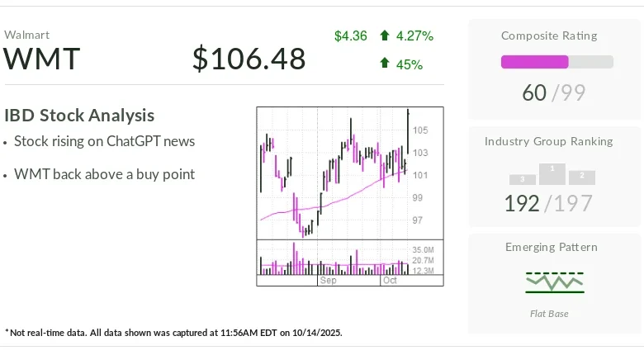Click the IBD Stock Analysis heading
The height and width of the screenshot is (355, 644).
[x=79, y=116]
